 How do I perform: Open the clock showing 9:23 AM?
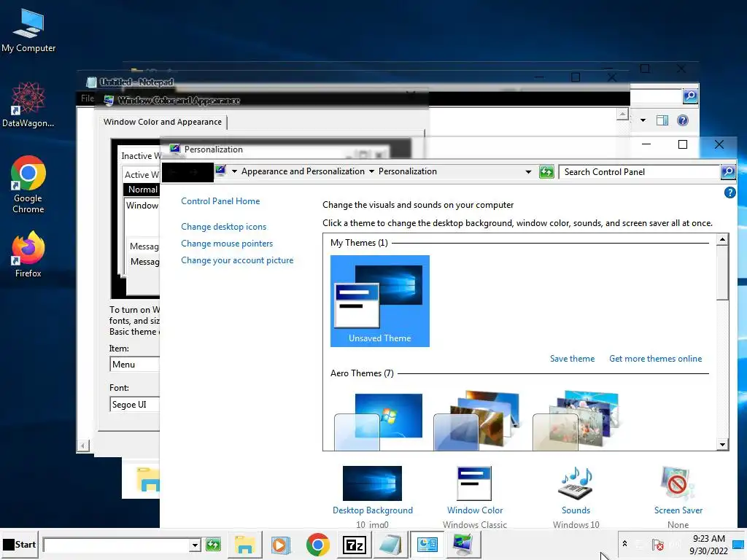pos(708,544)
